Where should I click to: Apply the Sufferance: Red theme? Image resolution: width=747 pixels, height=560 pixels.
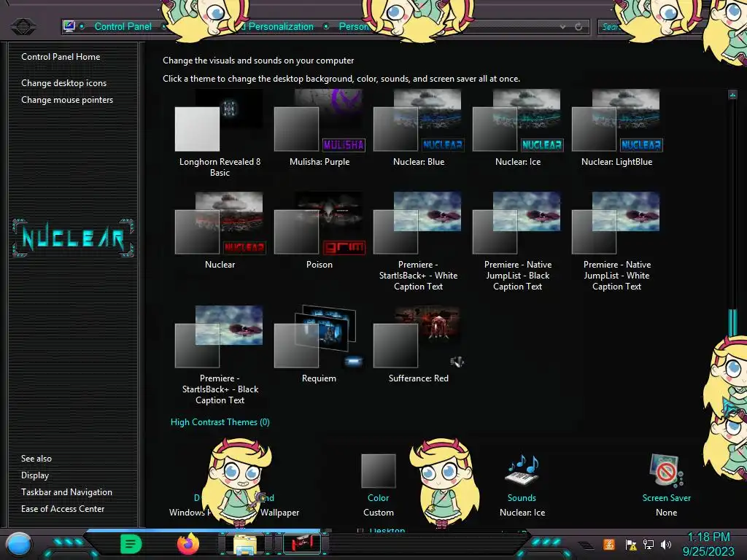pyautogui.click(x=418, y=345)
